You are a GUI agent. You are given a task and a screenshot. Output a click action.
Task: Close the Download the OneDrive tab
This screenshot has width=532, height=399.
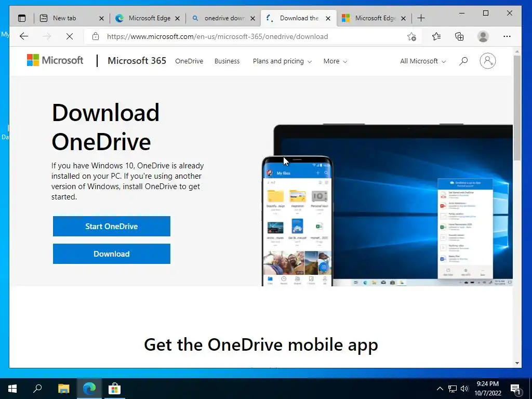coord(328,18)
